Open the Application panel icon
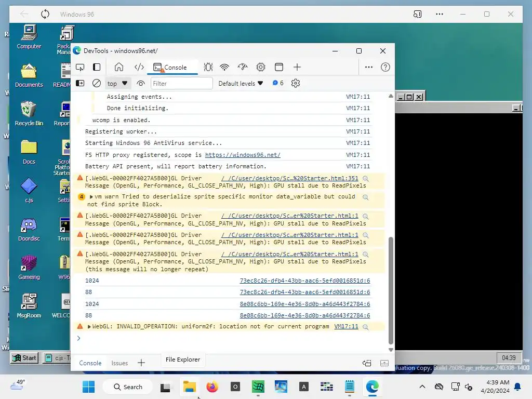 tap(279, 67)
